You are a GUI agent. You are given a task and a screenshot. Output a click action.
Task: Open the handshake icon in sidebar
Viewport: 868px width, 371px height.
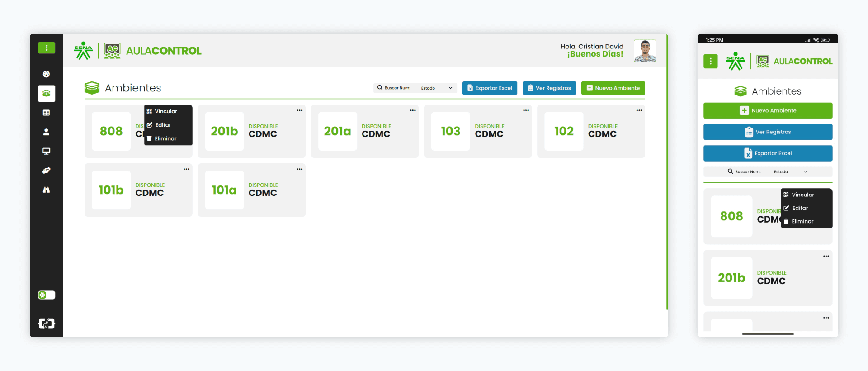coord(46,171)
